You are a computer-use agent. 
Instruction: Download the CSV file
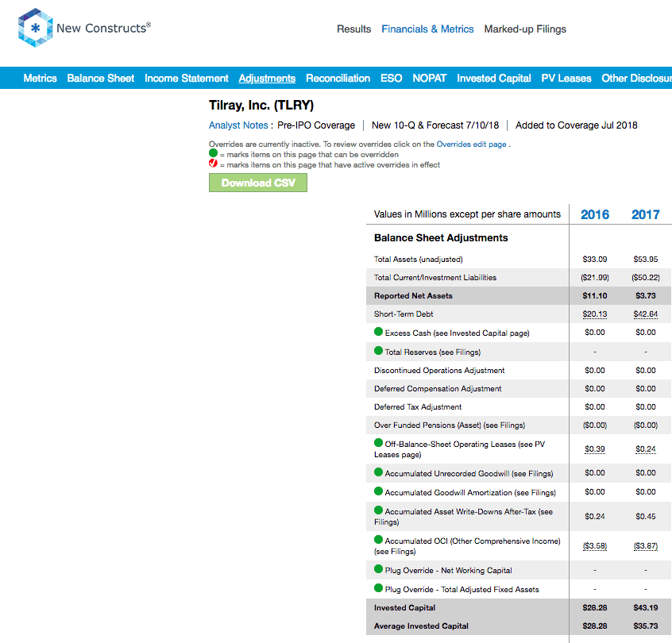point(258,183)
